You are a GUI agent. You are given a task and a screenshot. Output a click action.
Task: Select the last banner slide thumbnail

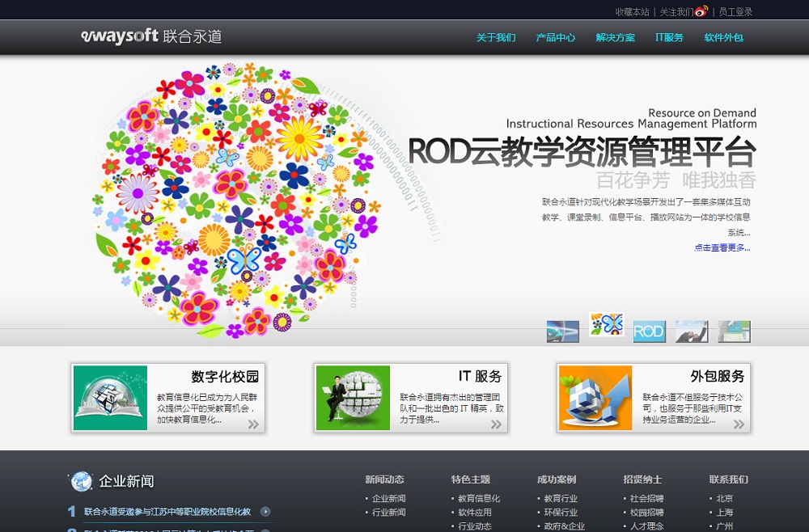click(735, 331)
